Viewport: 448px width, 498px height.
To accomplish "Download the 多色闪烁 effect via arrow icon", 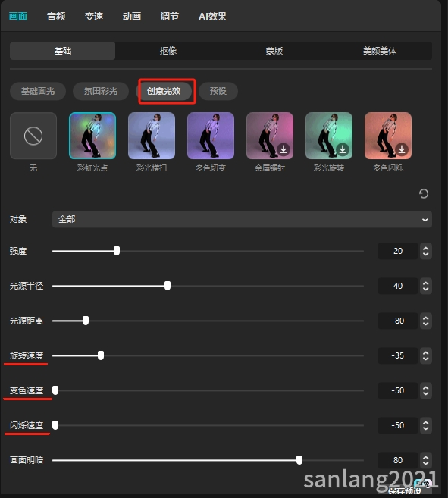I will (x=402, y=149).
